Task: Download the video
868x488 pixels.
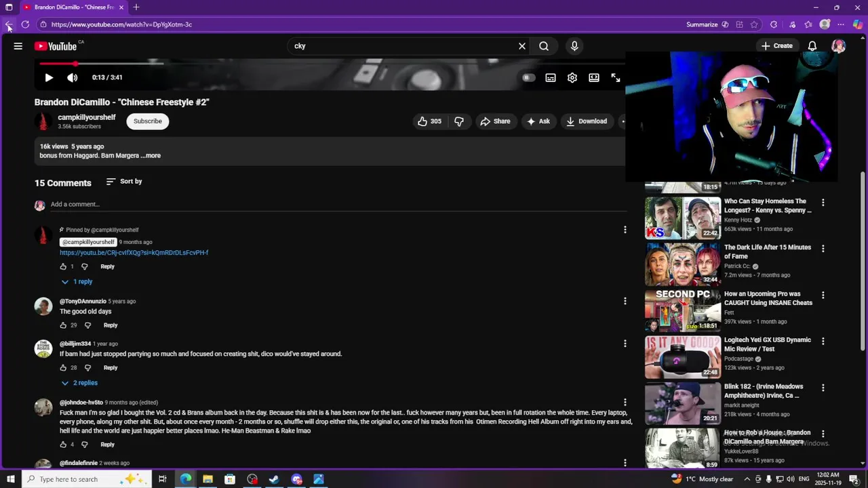Action: pos(587,121)
